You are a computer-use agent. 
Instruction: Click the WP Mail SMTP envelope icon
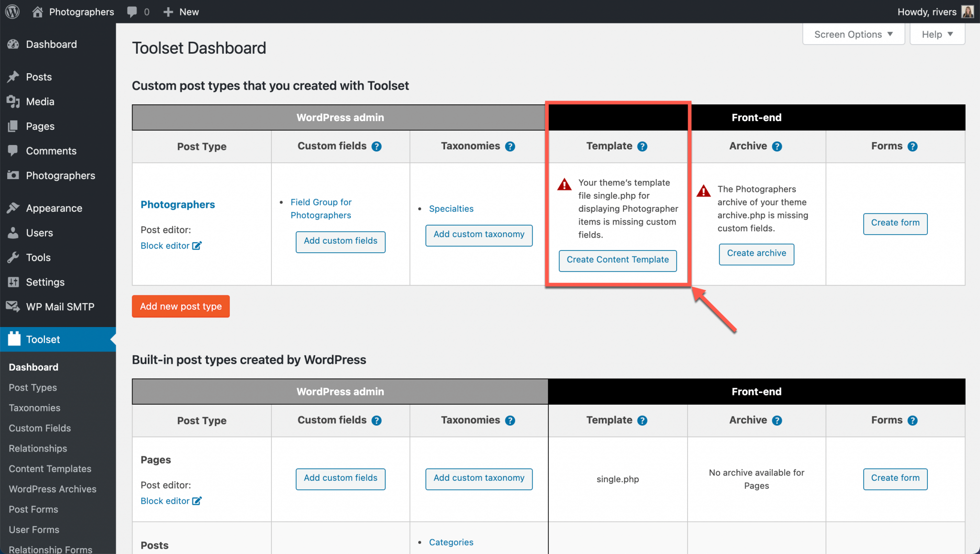click(13, 306)
